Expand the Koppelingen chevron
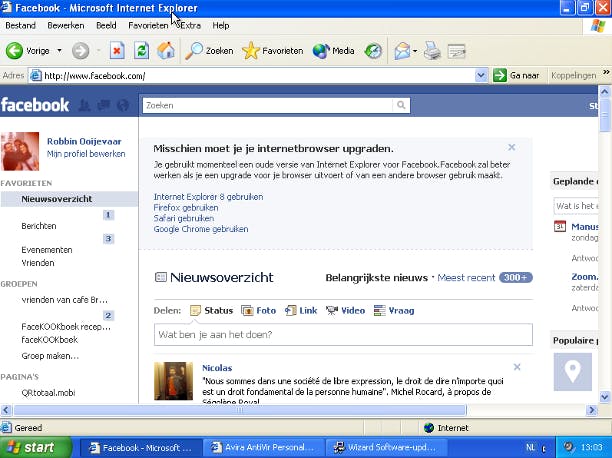Image resolution: width=612 pixels, height=458 pixels. [606, 73]
